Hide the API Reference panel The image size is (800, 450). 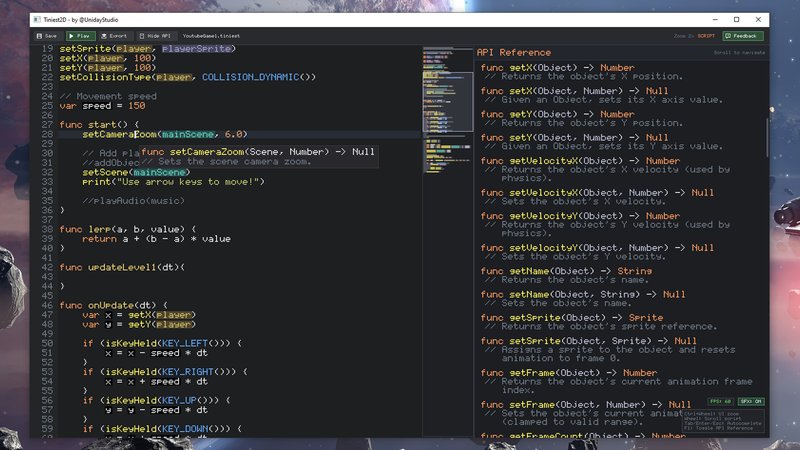(x=155, y=36)
